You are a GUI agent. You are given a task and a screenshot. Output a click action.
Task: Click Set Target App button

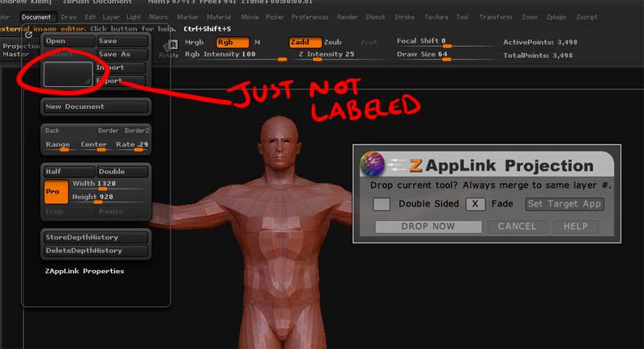(x=564, y=204)
